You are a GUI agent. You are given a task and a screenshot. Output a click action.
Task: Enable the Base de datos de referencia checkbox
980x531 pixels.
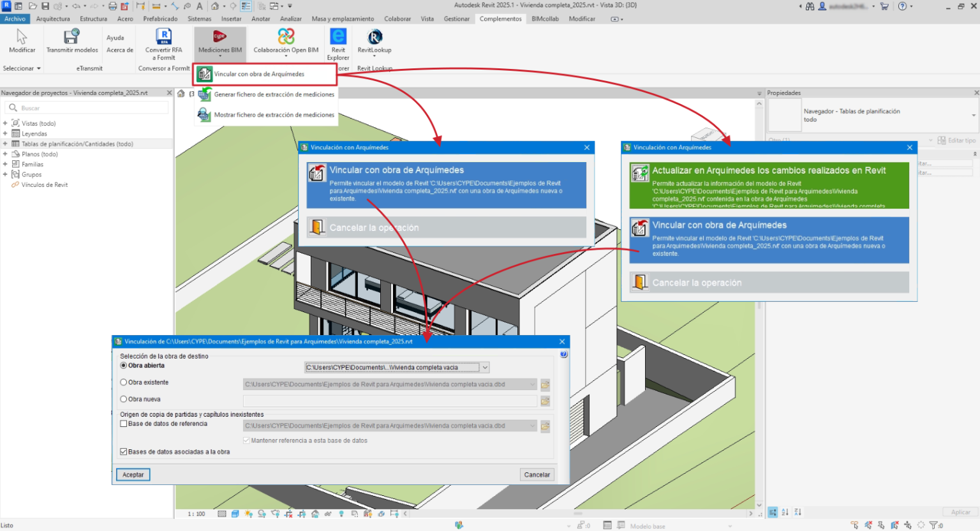pyautogui.click(x=124, y=423)
